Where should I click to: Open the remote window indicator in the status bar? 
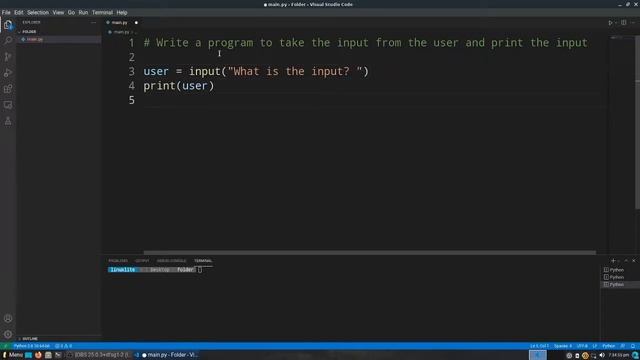(x=5, y=346)
